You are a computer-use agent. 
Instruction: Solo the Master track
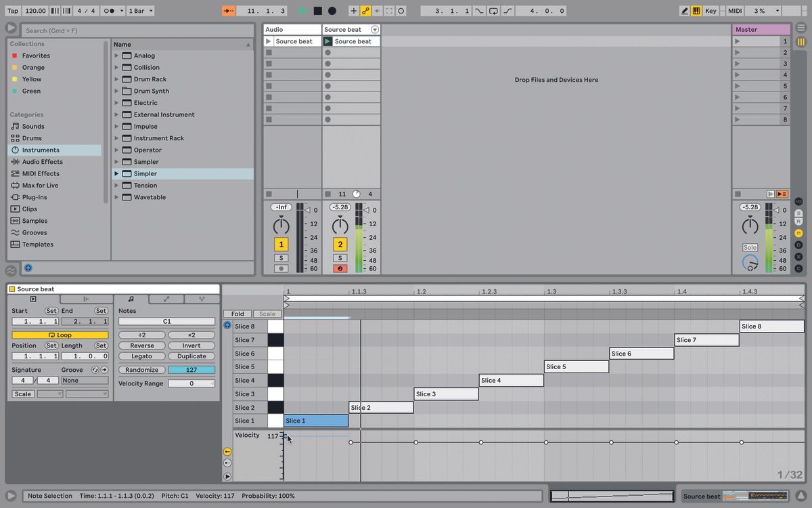coord(750,247)
